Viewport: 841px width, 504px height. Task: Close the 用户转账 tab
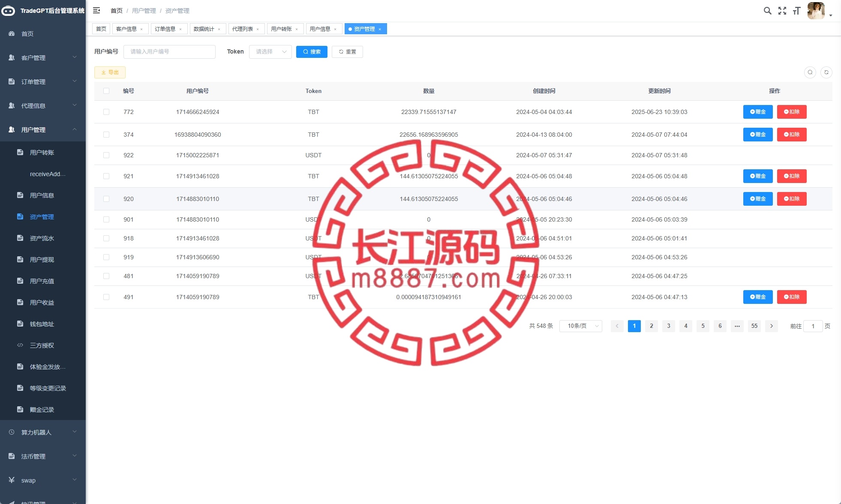[297, 29]
